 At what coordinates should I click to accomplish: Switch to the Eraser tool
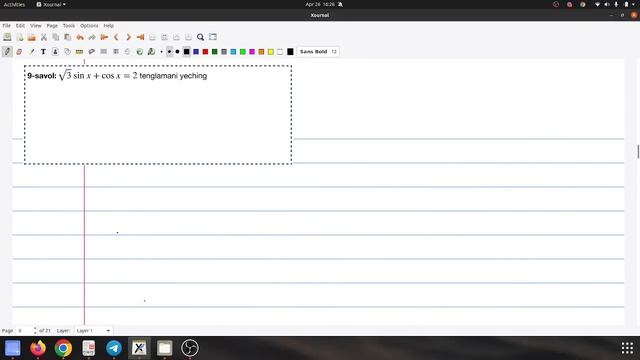point(19,52)
